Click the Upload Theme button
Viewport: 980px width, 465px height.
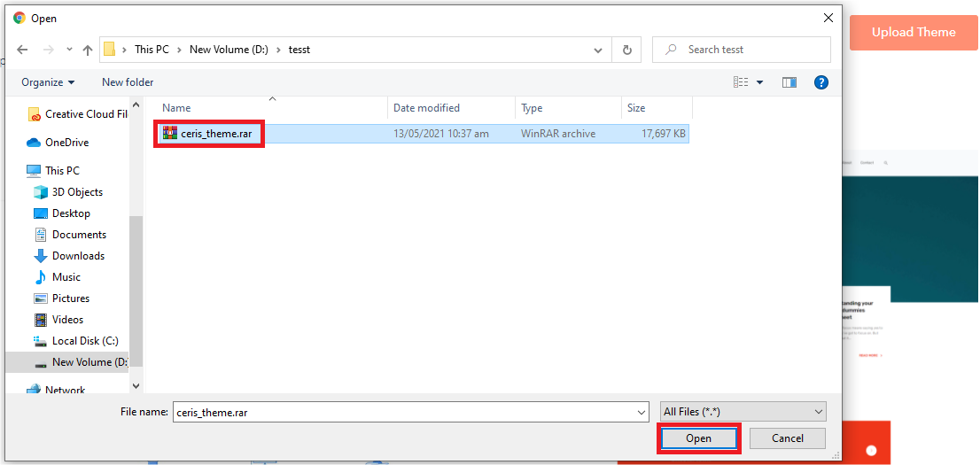913,33
